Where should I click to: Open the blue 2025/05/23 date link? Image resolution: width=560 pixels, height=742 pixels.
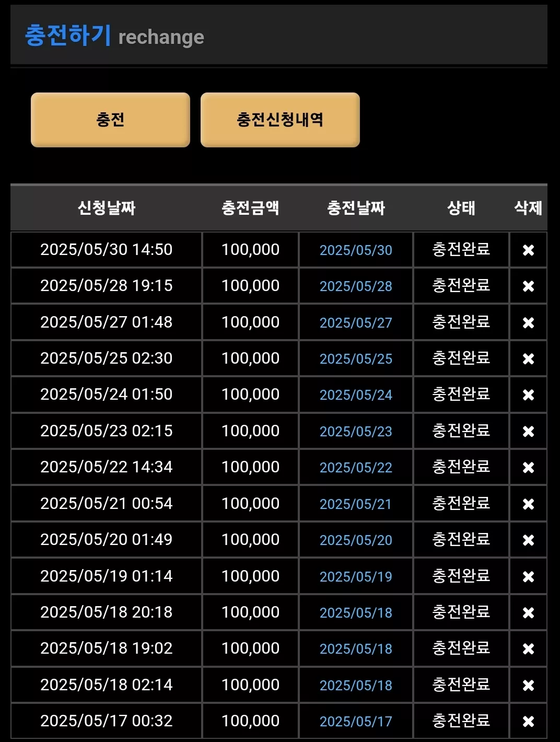tap(356, 432)
